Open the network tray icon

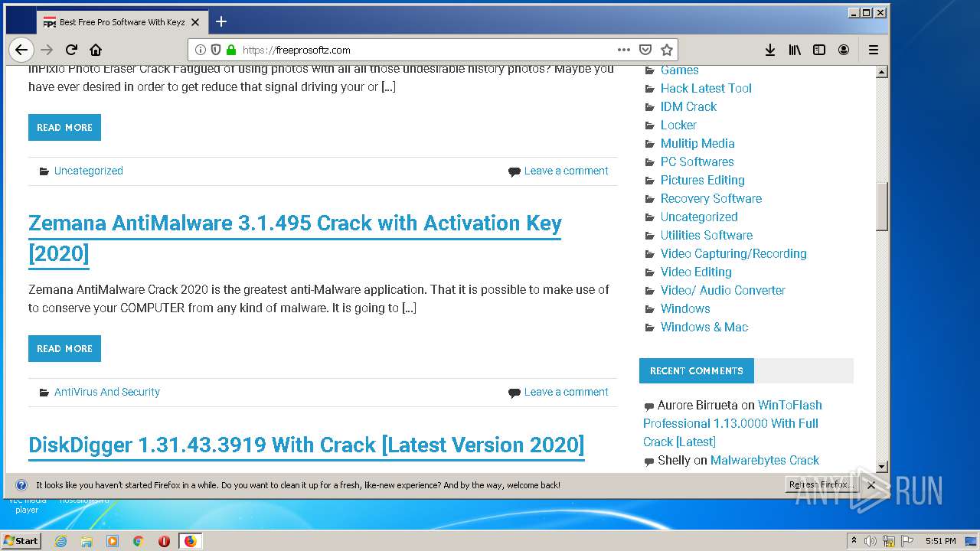[889, 541]
